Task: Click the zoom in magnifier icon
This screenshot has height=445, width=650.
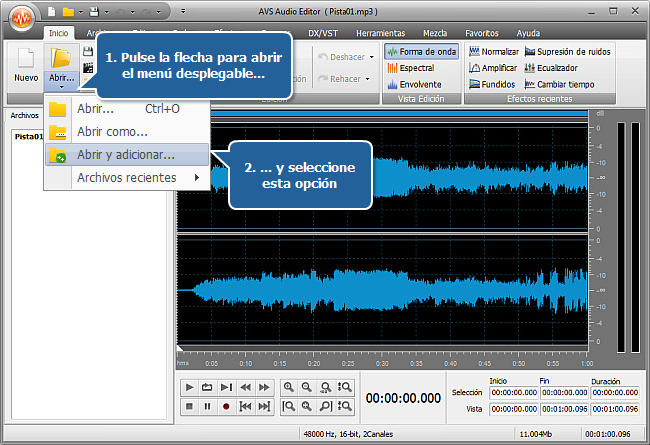Action: [x=289, y=387]
